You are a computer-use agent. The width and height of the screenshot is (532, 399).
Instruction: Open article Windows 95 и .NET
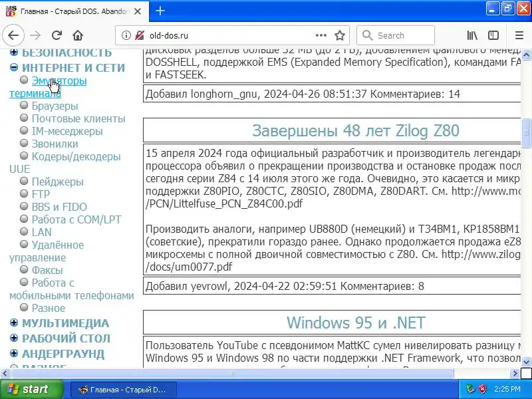point(355,323)
